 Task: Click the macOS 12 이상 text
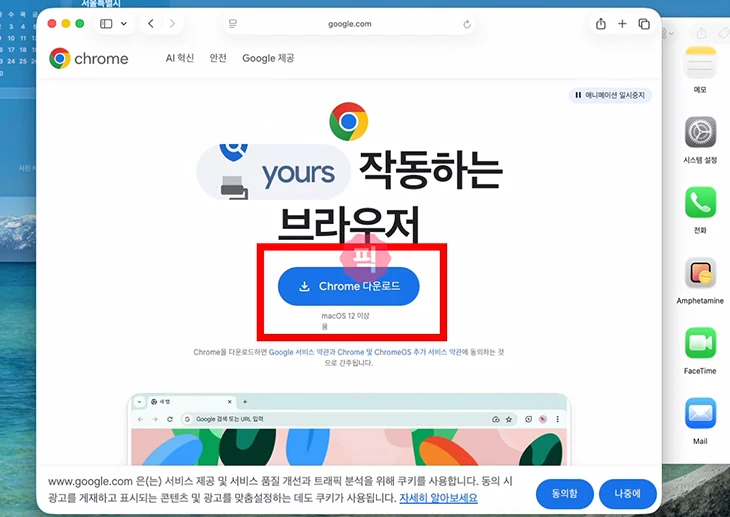(345, 316)
